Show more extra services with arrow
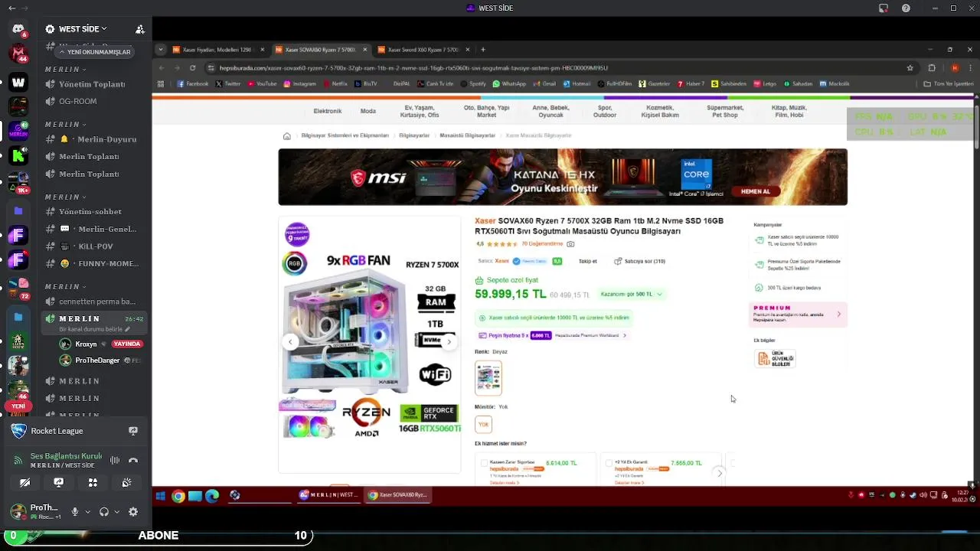 click(x=719, y=474)
